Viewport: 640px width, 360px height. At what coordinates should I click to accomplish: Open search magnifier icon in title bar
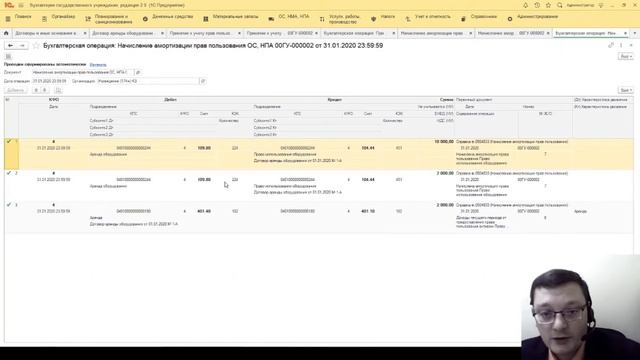(x=560, y=5)
